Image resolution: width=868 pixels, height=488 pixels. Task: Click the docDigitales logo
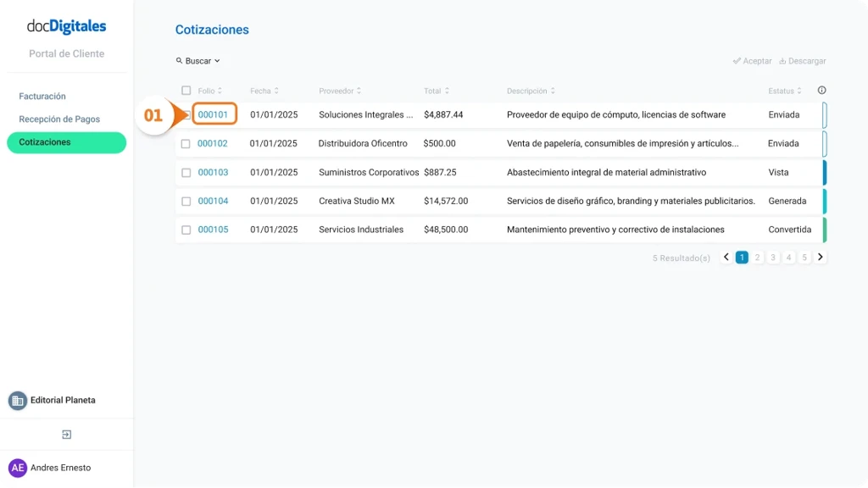(x=66, y=25)
